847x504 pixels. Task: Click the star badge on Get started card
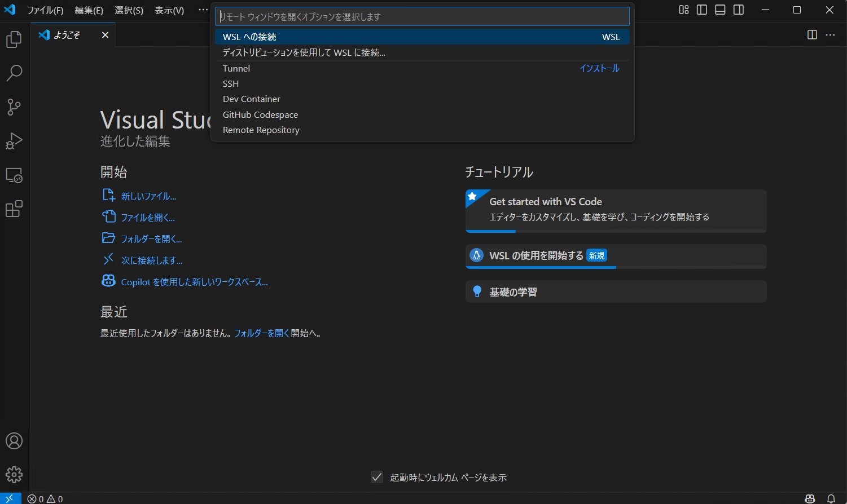click(x=472, y=196)
